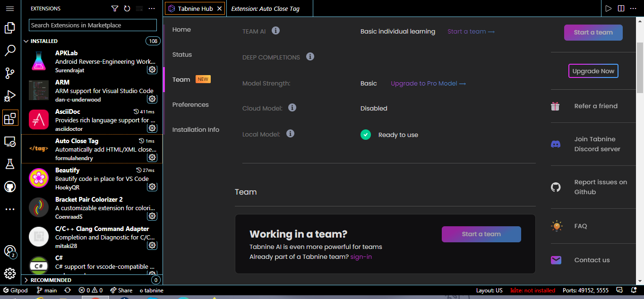Click the top-right Start a team button
This screenshot has height=299, width=644.
coord(593,32)
